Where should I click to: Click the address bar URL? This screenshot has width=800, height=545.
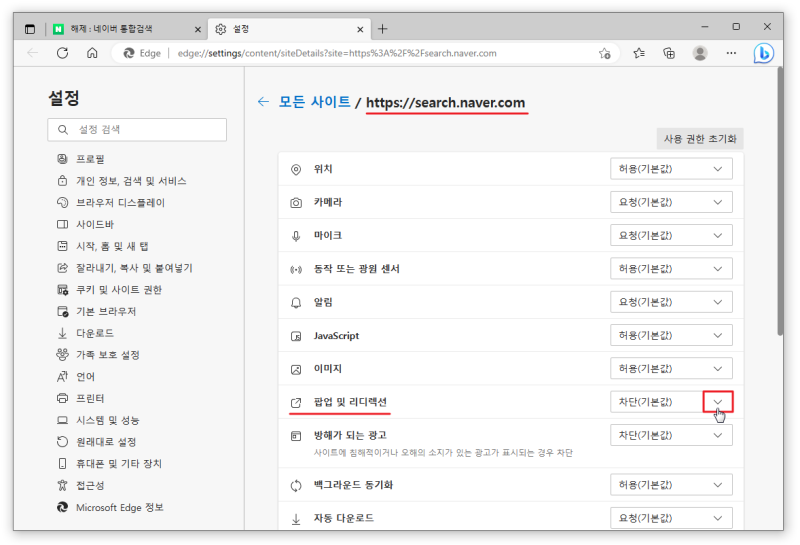[x=337, y=53]
